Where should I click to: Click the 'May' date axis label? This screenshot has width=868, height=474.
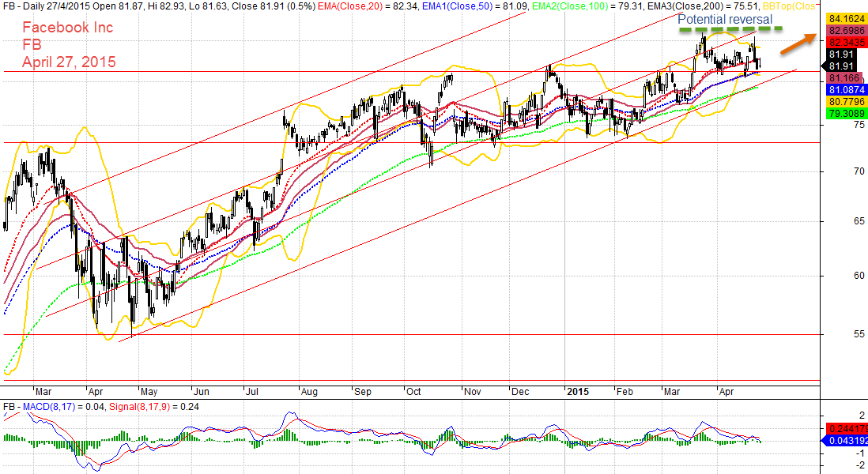[149, 392]
